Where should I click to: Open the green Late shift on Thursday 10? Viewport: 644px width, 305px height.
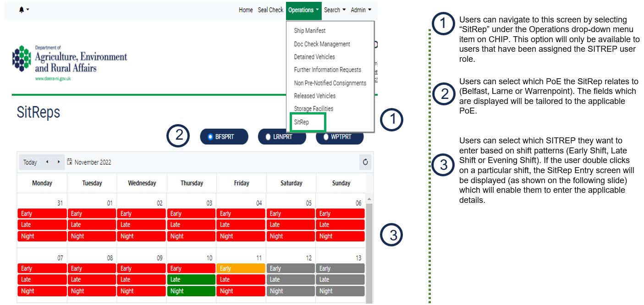(x=191, y=280)
